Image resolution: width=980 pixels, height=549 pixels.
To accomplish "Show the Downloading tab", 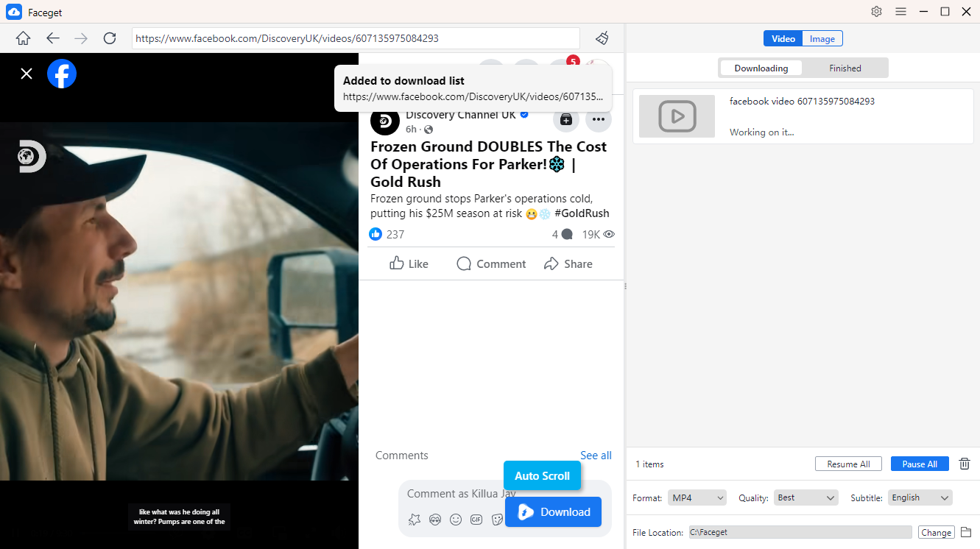I will 761,68.
